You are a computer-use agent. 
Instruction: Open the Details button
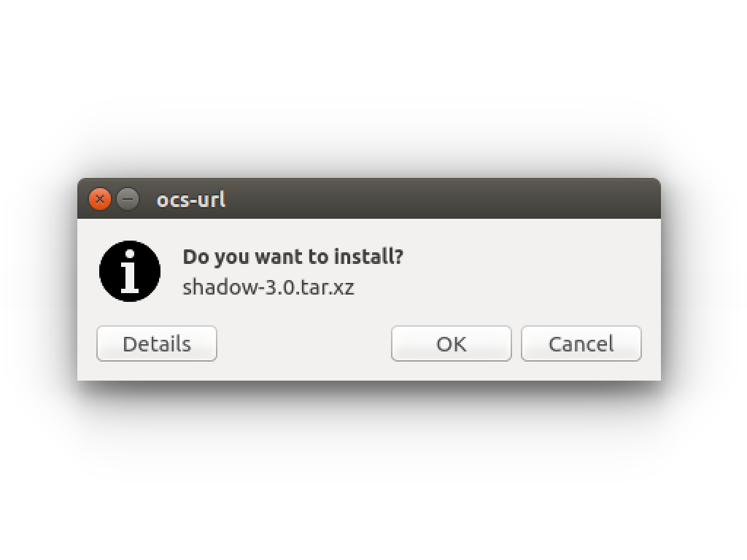point(157,343)
